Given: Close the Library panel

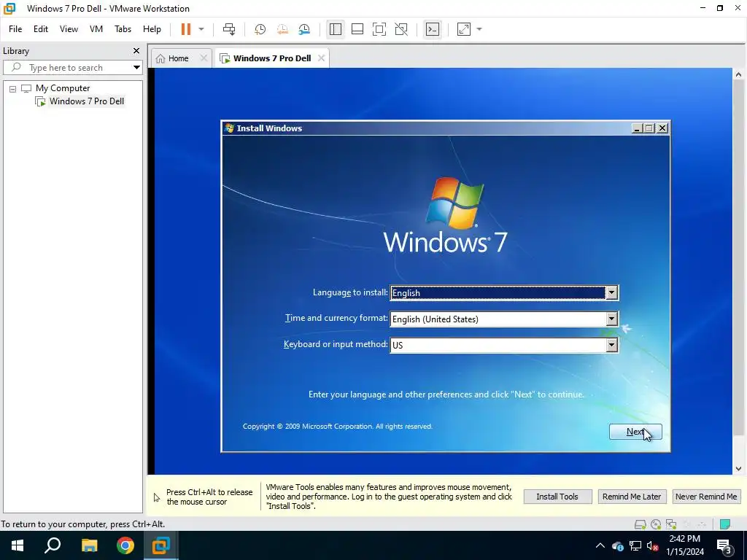Looking at the screenshot, I should pos(136,50).
